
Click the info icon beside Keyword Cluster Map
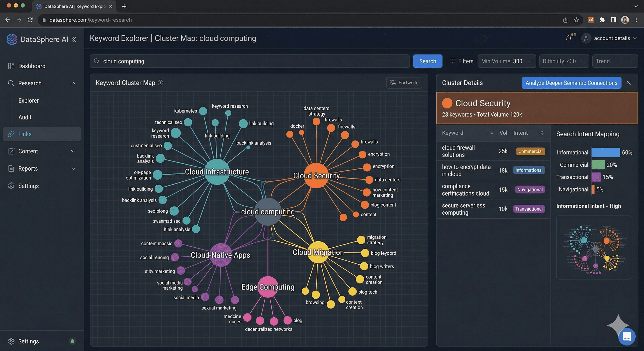click(x=161, y=83)
